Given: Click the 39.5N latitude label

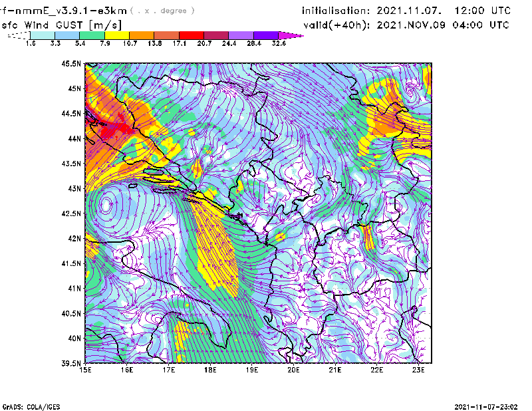Looking at the screenshot, I should [x=71, y=363].
